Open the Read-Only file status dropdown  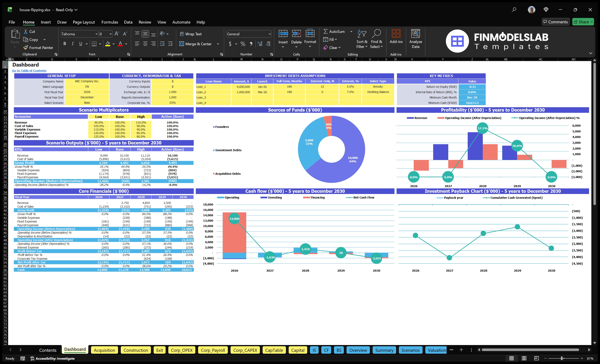pyautogui.click(x=67, y=10)
